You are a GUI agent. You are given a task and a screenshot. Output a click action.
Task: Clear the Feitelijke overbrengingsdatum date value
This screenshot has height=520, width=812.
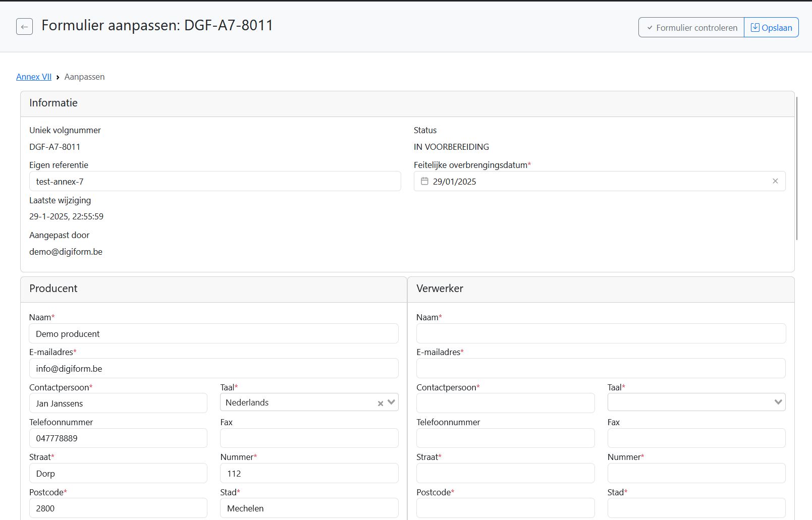(x=775, y=181)
